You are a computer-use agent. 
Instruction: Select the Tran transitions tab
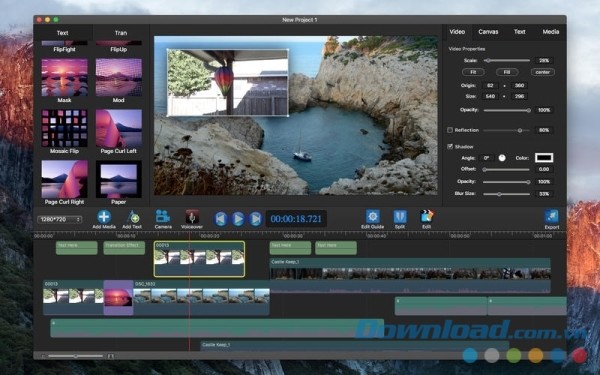pos(121,33)
